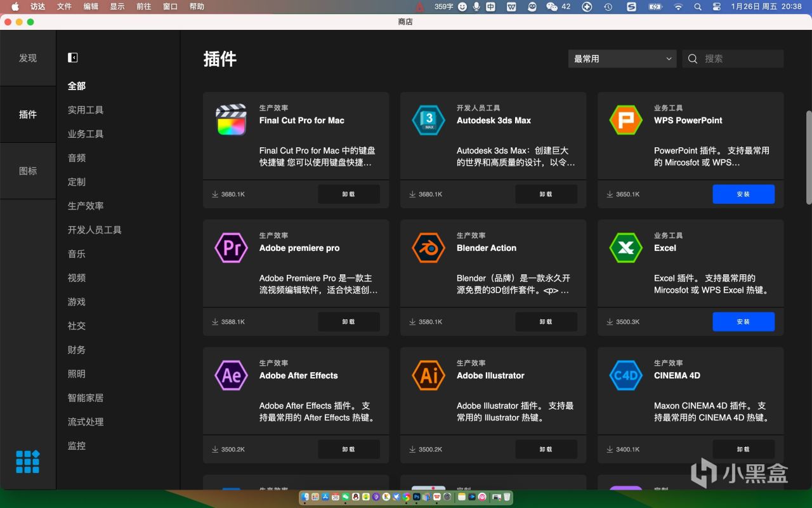Screen dimensions: 812x508
Task: Choose 开发人员工具 in the sidebar list
Action: (x=95, y=230)
